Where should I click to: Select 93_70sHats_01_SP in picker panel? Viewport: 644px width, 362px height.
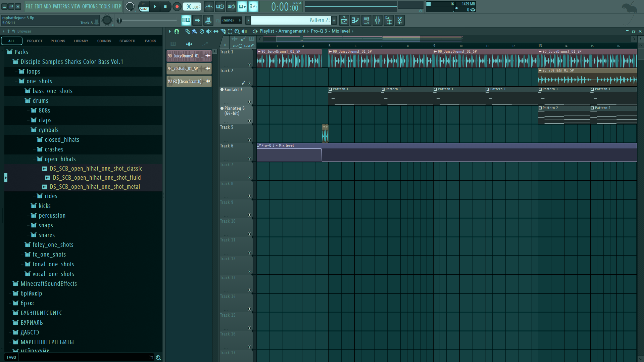pos(189,69)
